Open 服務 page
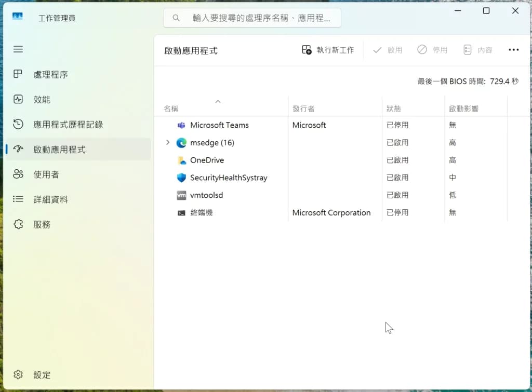532x392 pixels. click(78, 224)
